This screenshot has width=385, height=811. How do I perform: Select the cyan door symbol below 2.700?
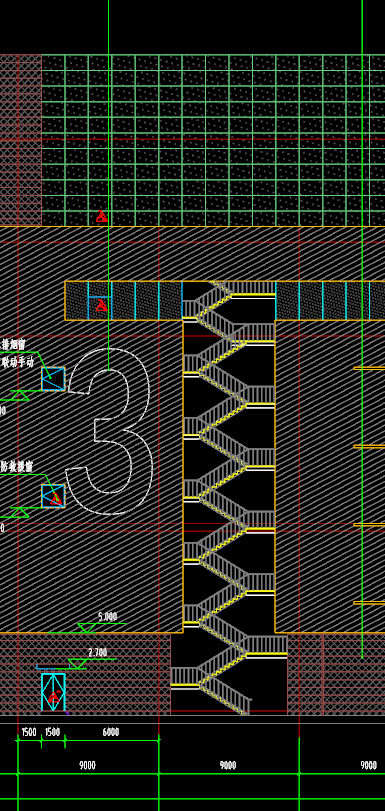53,692
